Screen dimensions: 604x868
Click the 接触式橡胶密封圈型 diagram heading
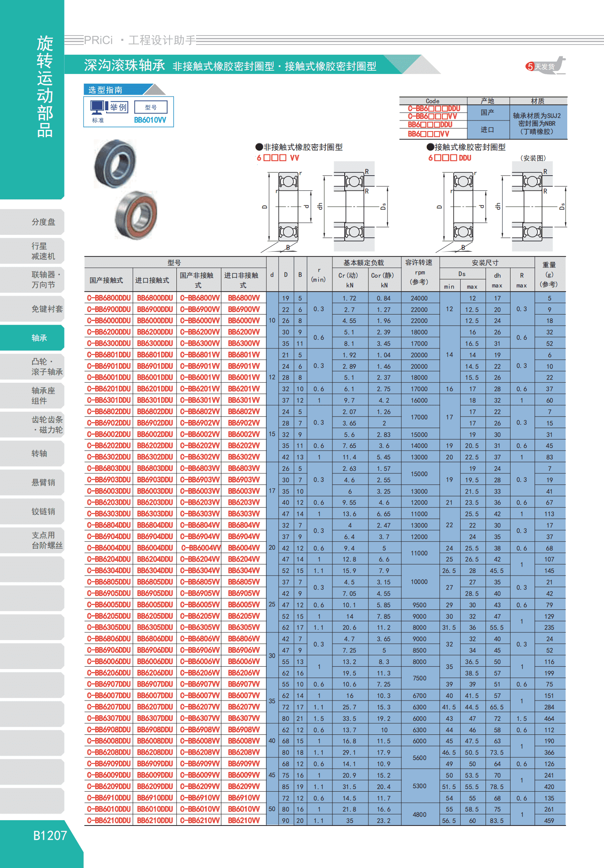point(466,147)
